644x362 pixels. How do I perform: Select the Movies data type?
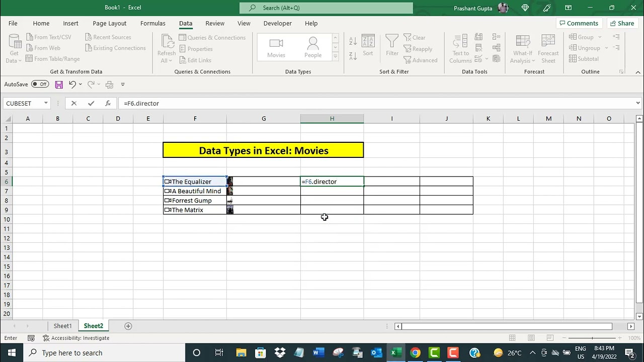coord(276,47)
